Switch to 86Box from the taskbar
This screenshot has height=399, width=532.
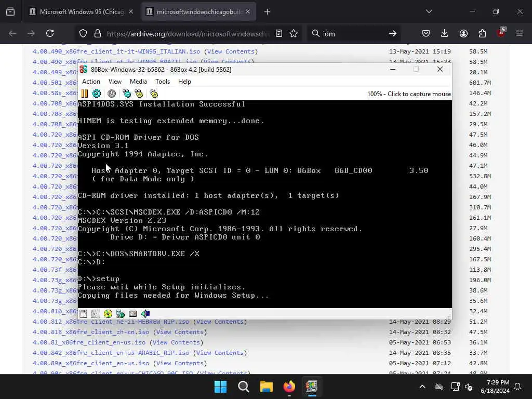[312, 387]
